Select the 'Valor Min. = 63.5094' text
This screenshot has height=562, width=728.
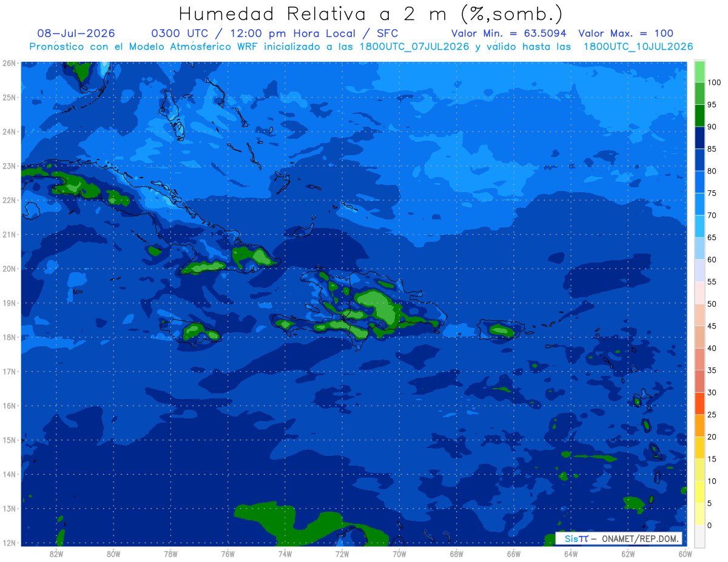tap(509, 33)
